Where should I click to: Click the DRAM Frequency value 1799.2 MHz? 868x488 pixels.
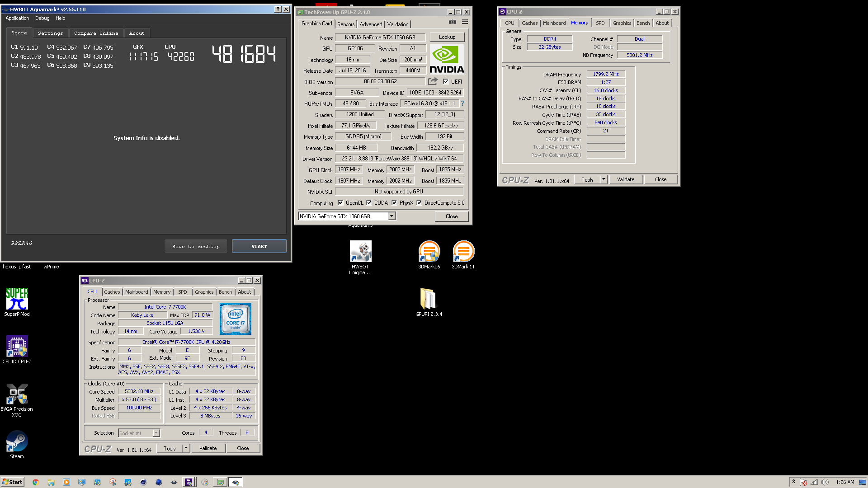click(606, 74)
